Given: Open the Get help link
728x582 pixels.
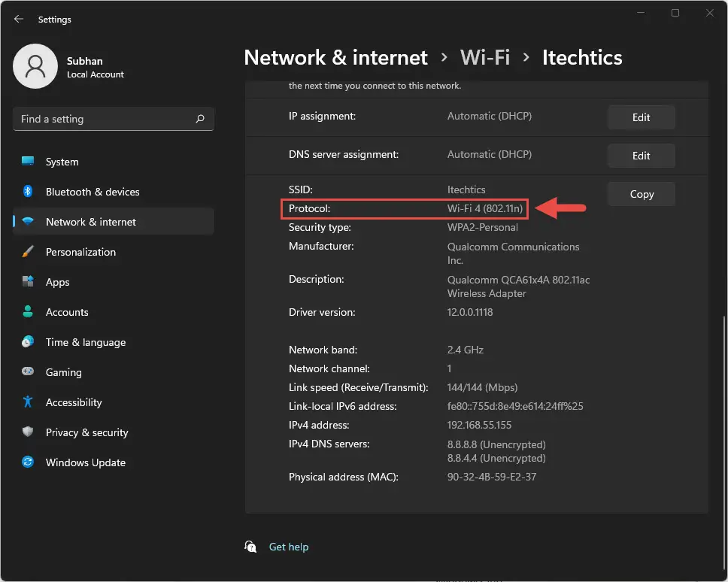Looking at the screenshot, I should pyautogui.click(x=289, y=547).
